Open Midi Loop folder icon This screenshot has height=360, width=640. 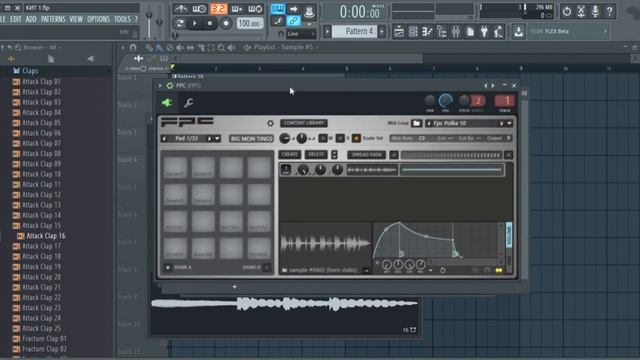[416, 123]
